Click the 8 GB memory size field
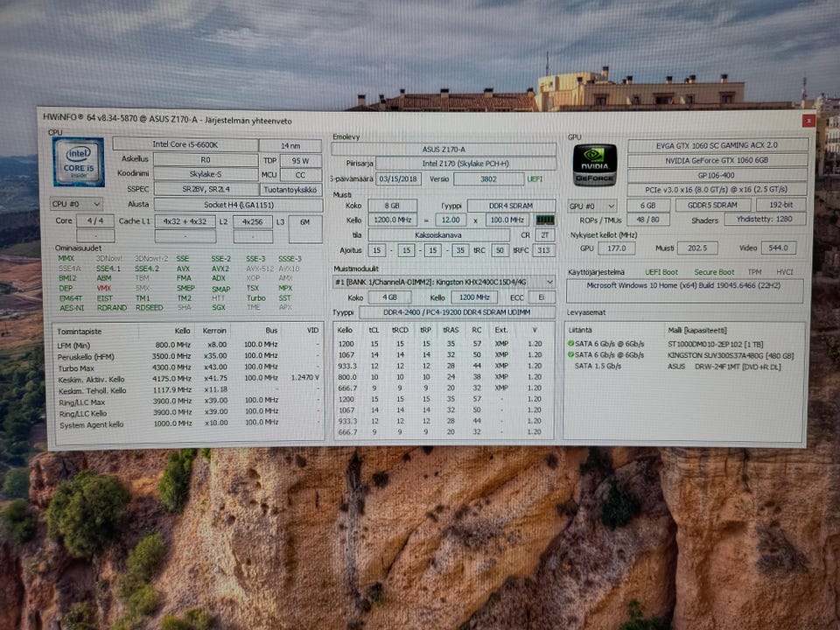The width and height of the screenshot is (840, 630). pos(392,206)
